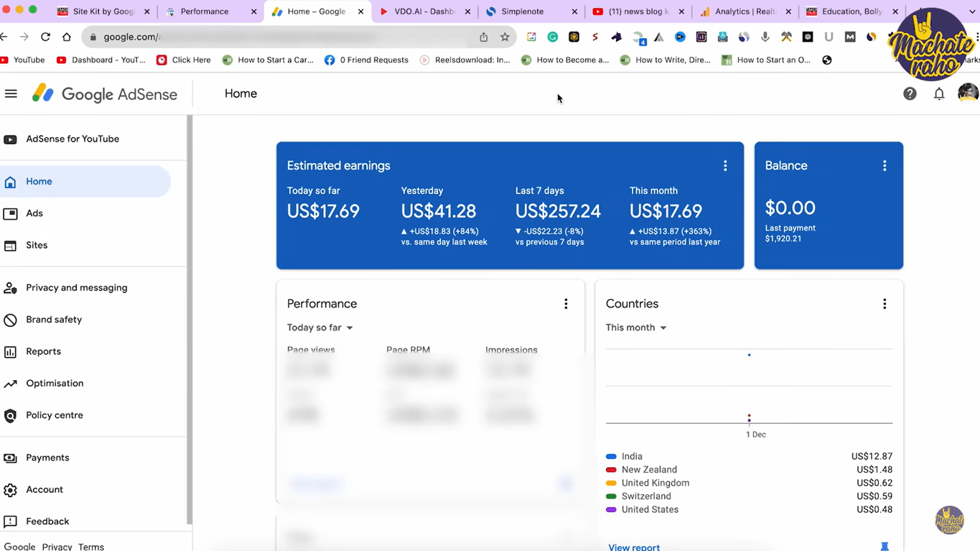Open the account profile avatar
Viewport: 980px width, 551px height.
tap(968, 93)
